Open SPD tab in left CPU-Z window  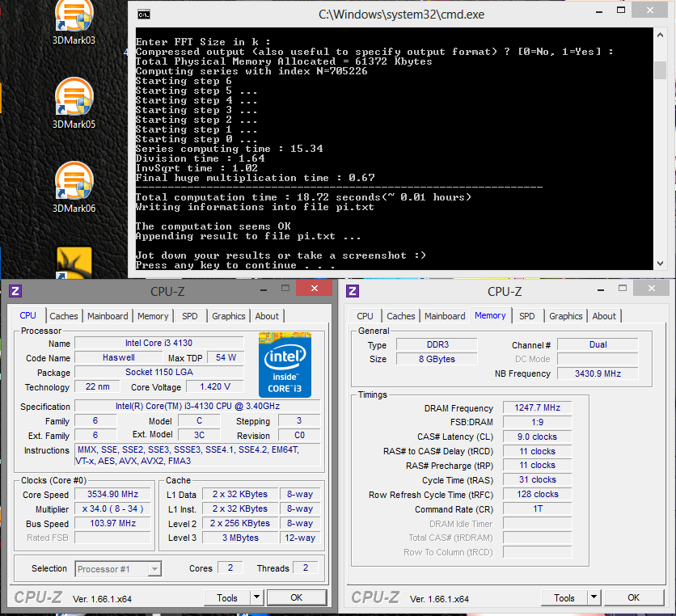(x=190, y=316)
